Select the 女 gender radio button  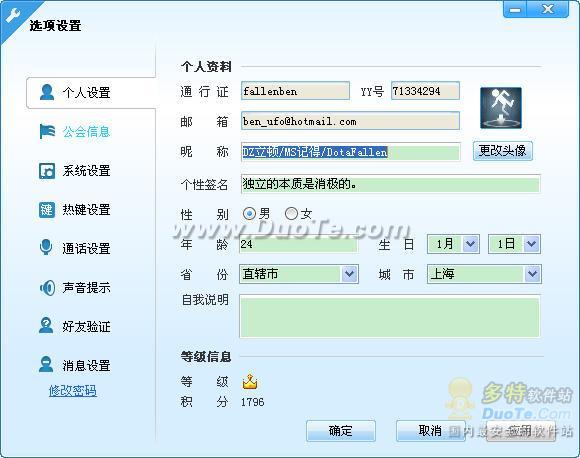[x=291, y=213]
